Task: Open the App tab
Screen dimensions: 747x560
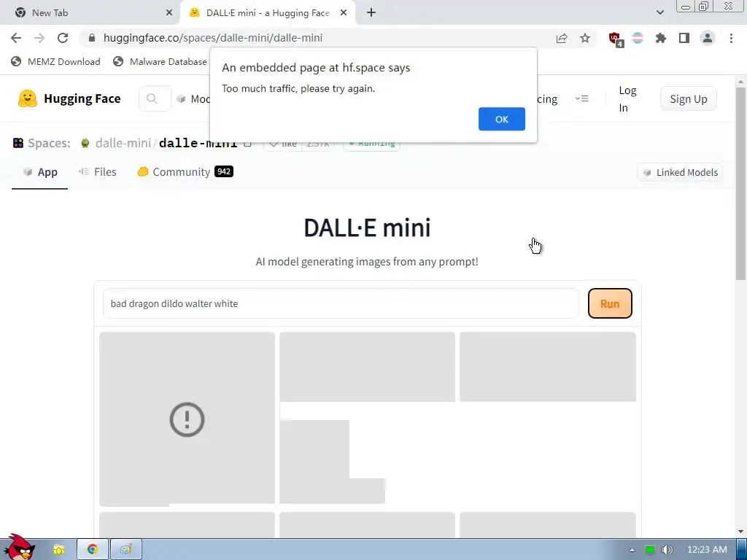Action: (x=40, y=172)
